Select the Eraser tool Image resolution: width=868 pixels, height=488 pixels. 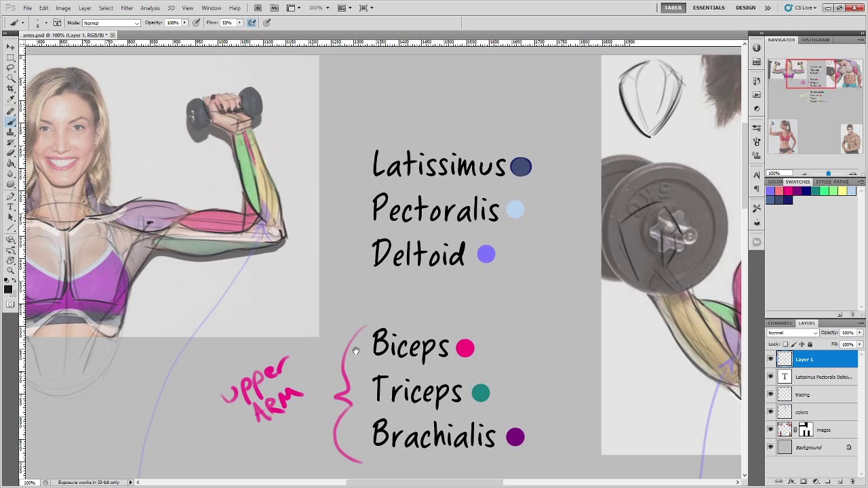(x=11, y=153)
